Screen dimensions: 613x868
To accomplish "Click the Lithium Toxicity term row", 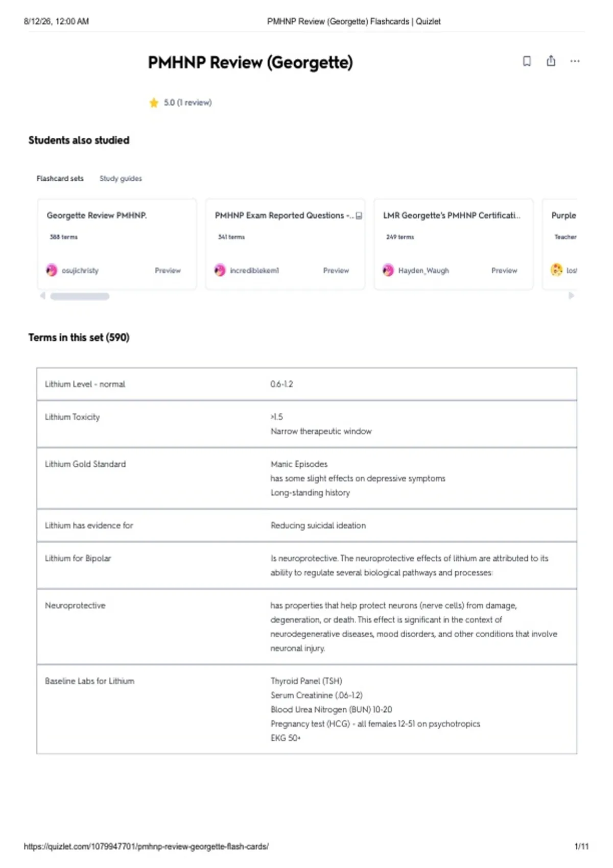I will click(x=306, y=424).
